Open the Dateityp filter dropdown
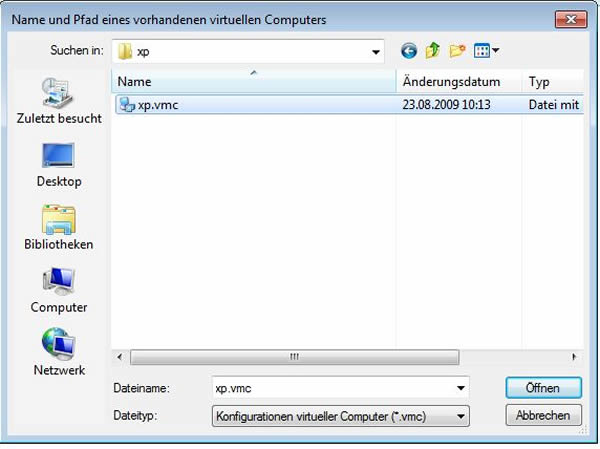600x449 pixels. coord(341,416)
